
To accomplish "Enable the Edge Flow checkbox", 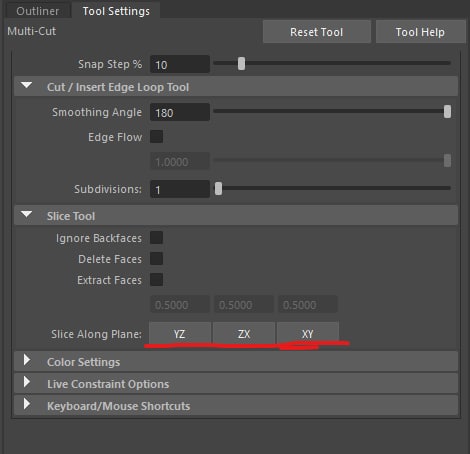I will (156, 137).
